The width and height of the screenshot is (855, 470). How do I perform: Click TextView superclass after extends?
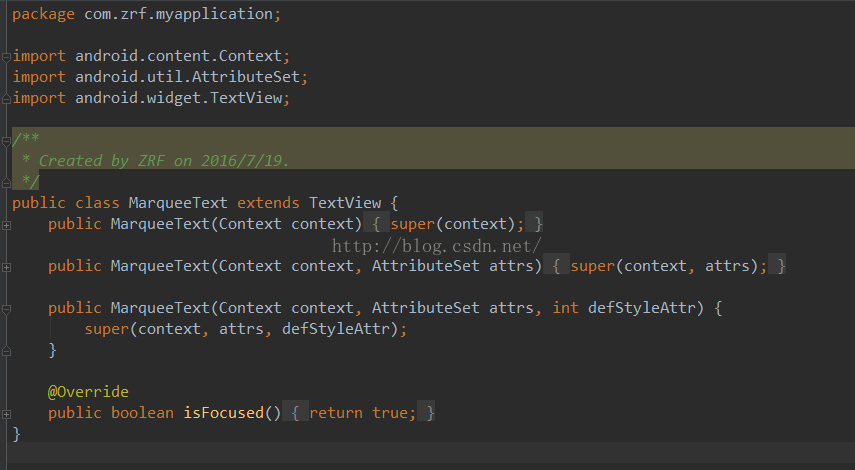[x=345, y=203]
